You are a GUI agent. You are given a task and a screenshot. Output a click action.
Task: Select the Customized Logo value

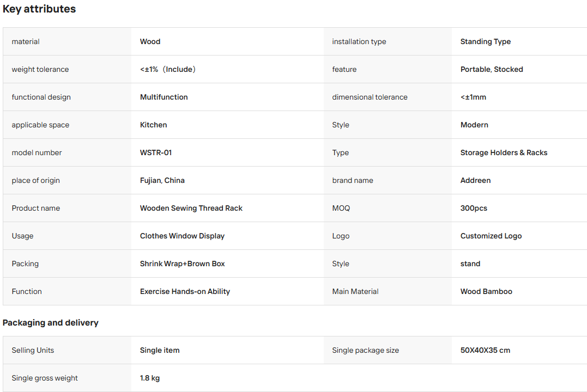(491, 236)
